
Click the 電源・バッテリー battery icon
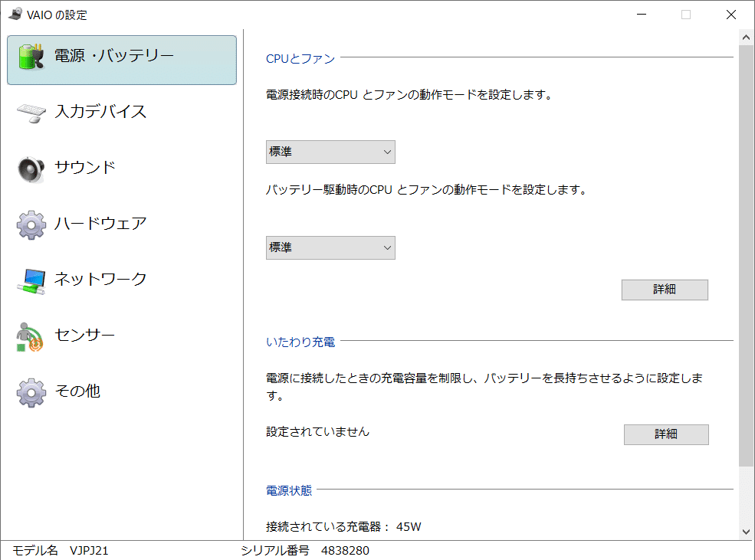31,57
